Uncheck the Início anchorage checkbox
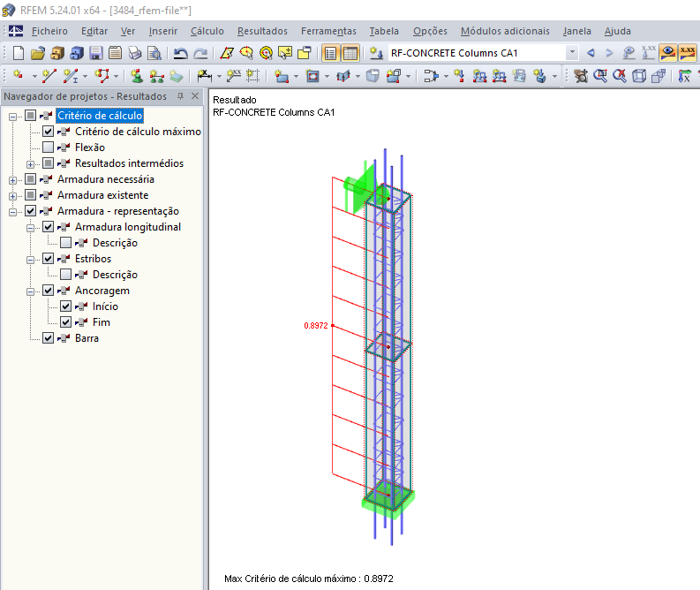The image size is (700, 590). tap(65, 306)
